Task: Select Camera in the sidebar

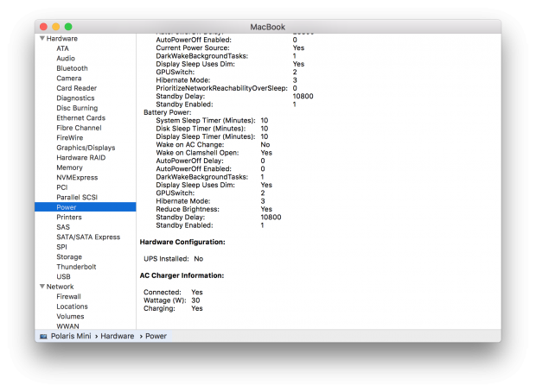Action: 68,79
